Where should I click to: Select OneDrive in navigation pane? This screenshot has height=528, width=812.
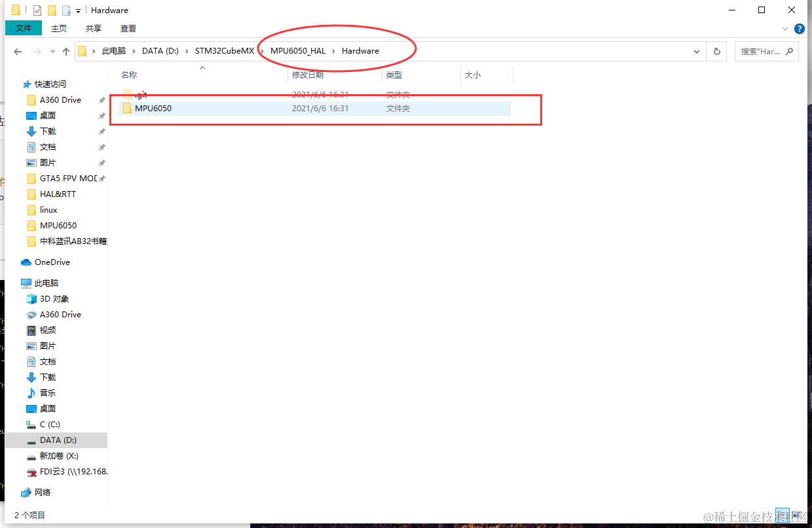point(52,262)
